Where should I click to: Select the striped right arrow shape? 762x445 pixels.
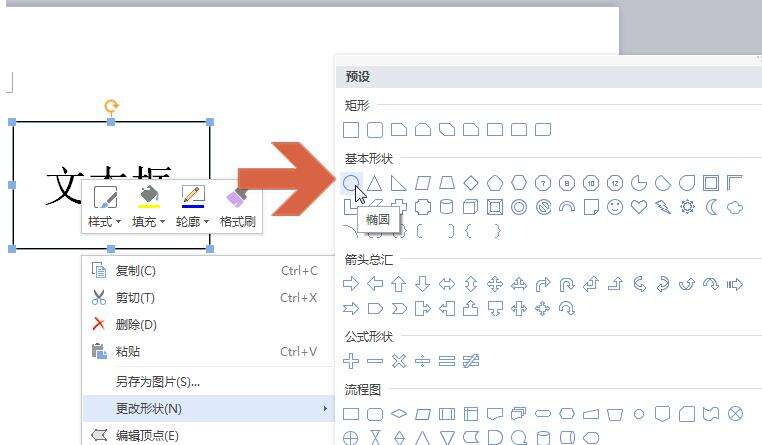click(x=735, y=284)
